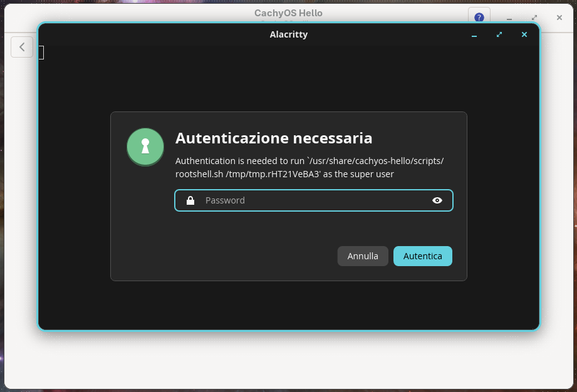Focus the Password input field
The image size is (577, 392).
pyautogui.click(x=314, y=200)
